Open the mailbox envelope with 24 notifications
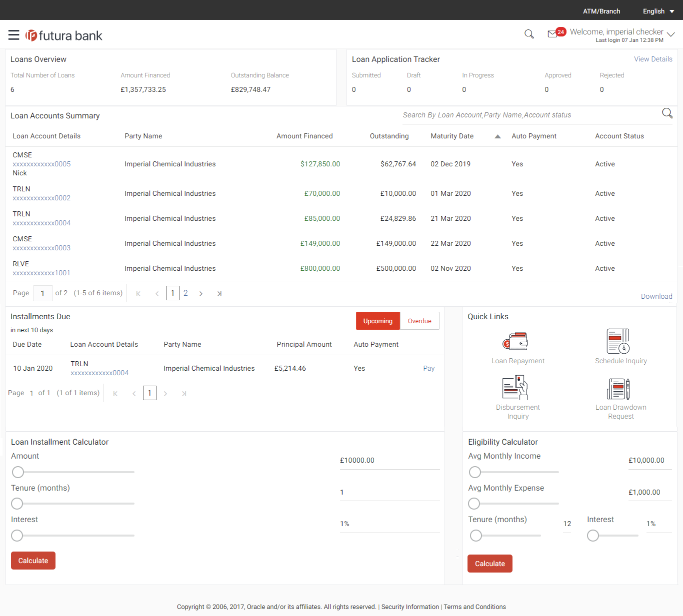This screenshot has height=616, width=683. [x=556, y=33]
